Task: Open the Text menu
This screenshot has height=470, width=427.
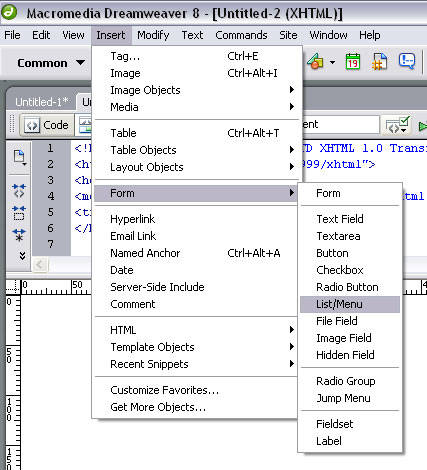Action: (192, 35)
